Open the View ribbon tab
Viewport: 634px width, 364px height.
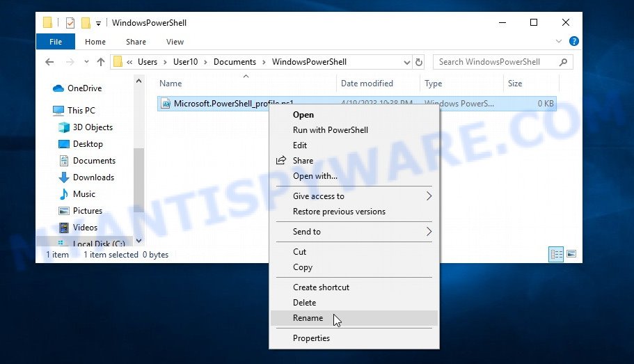tap(175, 42)
